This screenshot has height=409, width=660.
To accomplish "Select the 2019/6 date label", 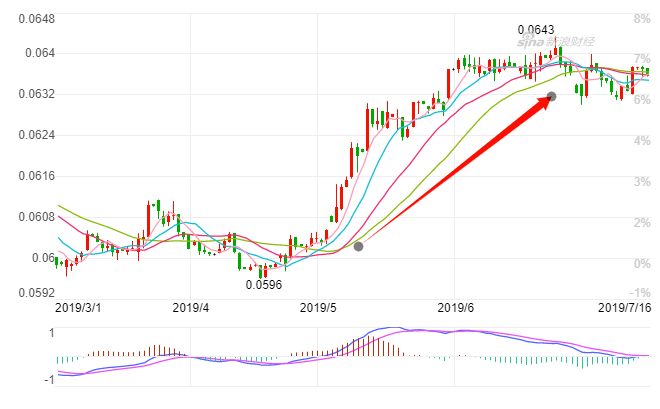I will (455, 308).
